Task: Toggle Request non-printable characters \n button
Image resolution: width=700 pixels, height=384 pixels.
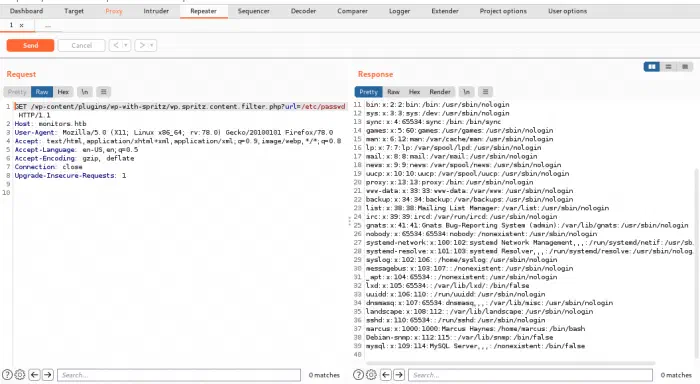Action: click(x=84, y=92)
